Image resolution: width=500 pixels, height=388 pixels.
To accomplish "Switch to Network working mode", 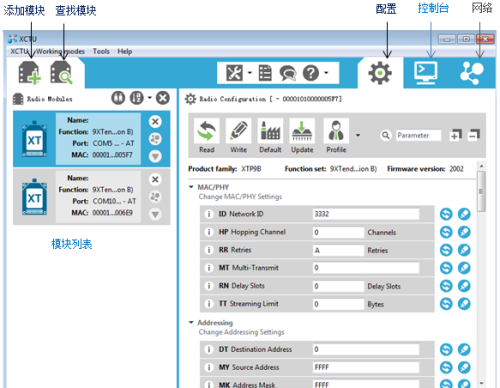I will [472, 73].
